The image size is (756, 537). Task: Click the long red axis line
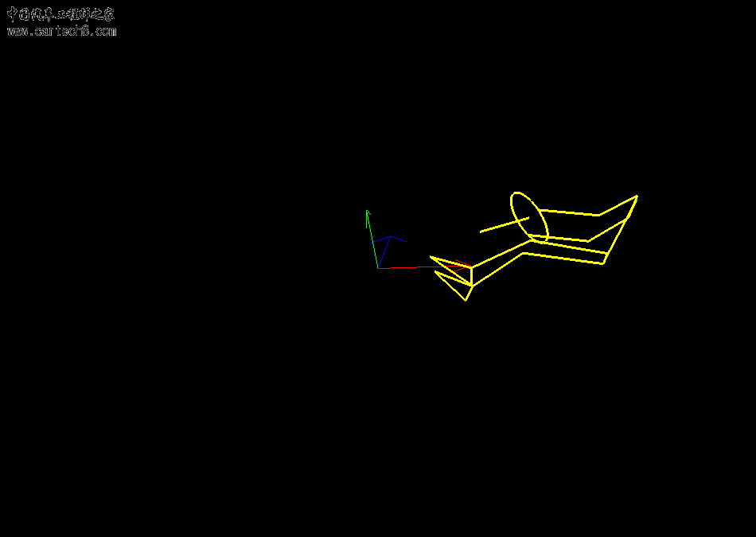pyautogui.click(x=424, y=267)
